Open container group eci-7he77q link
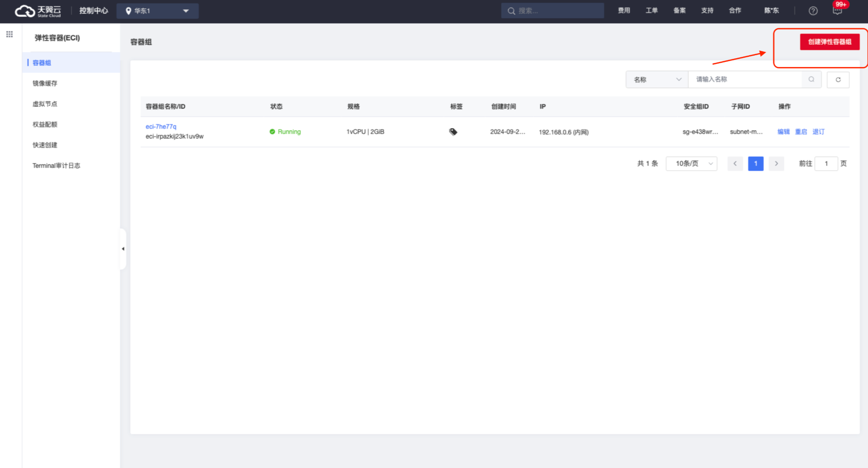868x468 pixels. 161,126
